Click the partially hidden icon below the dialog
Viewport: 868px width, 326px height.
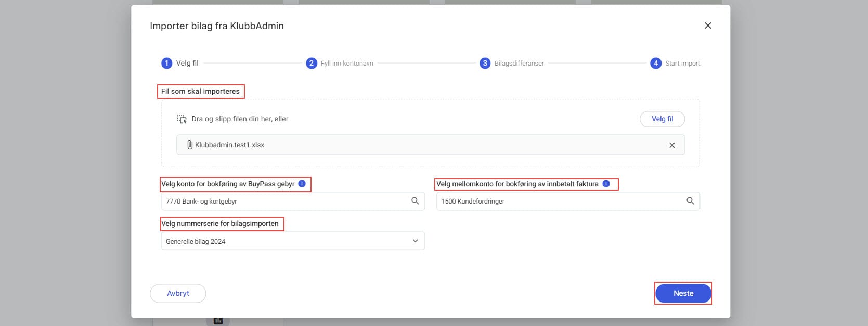(218, 321)
